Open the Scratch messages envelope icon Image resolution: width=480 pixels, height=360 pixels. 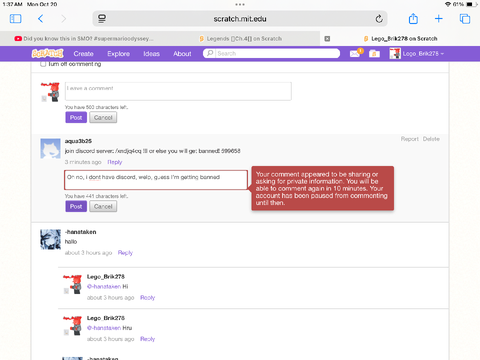click(355, 53)
